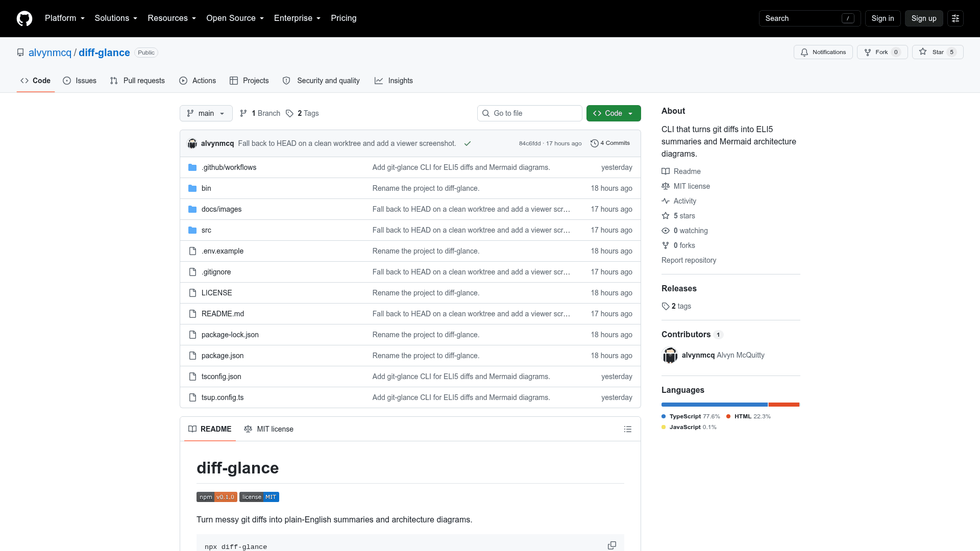Click the .env.example file icon
This screenshot has height=551, width=980.
(x=192, y=251)
